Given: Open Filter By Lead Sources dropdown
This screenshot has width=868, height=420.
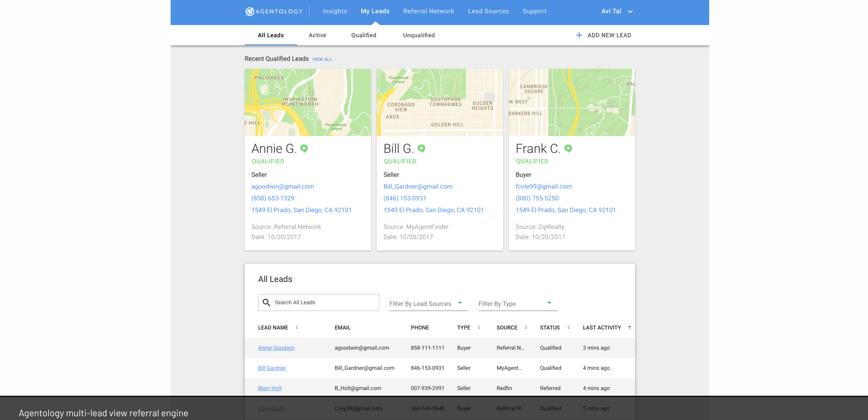Looking at the screenshot, I should tap(429, 303).
